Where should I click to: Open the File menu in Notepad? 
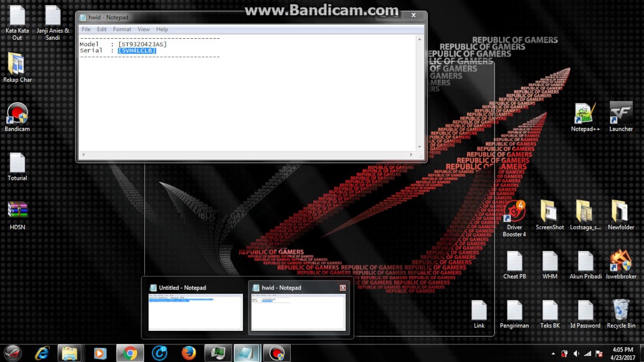86,29
